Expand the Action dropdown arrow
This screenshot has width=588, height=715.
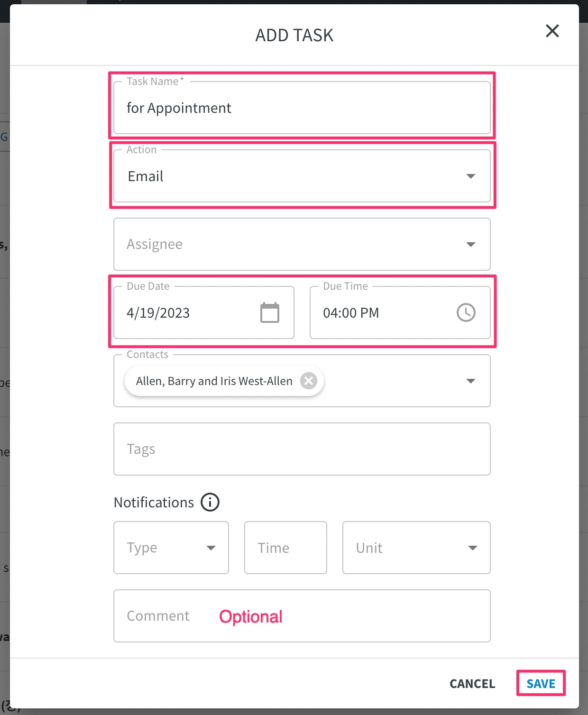point(471,176)
